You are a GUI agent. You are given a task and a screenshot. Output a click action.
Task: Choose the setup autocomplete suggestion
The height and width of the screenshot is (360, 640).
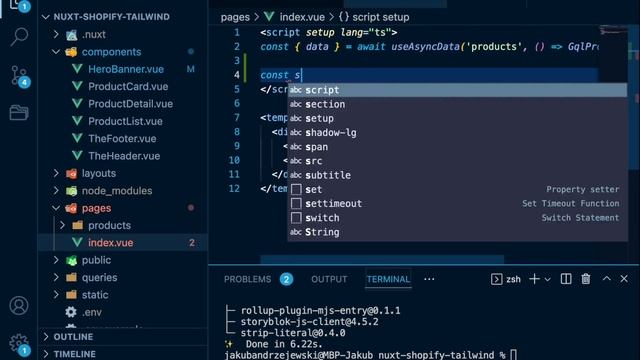point(457,118)
